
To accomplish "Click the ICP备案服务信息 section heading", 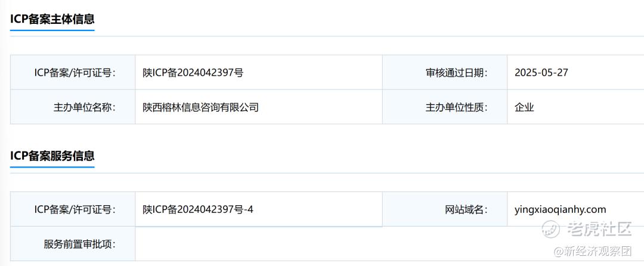I will 52,156.
